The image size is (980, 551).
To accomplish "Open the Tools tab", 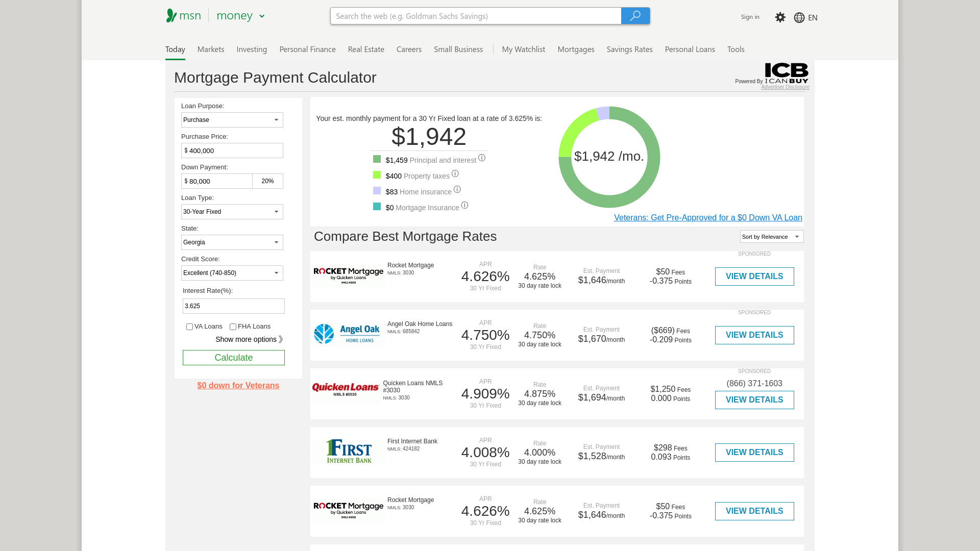I will tap(736, 49).
